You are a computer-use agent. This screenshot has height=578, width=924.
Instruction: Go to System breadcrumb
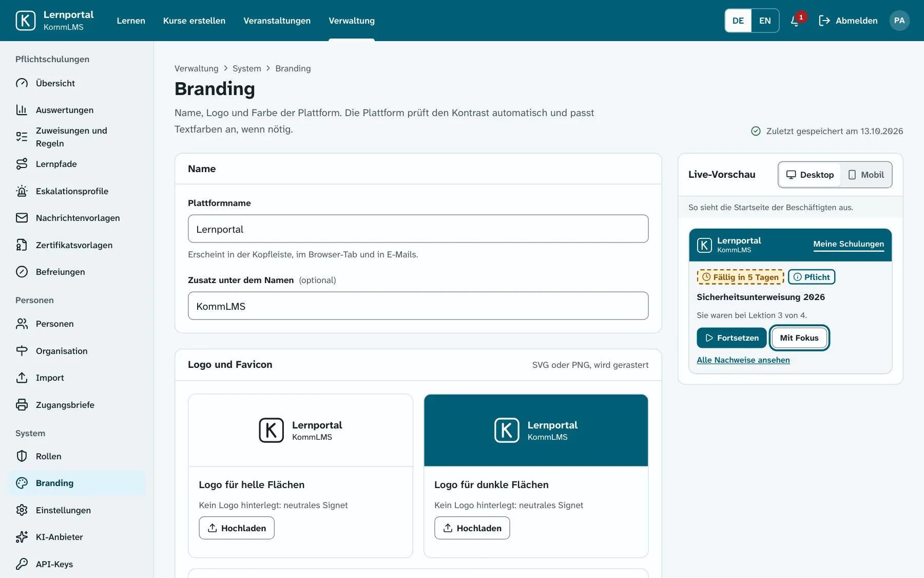pyautogui.click(x=247, y=68)
